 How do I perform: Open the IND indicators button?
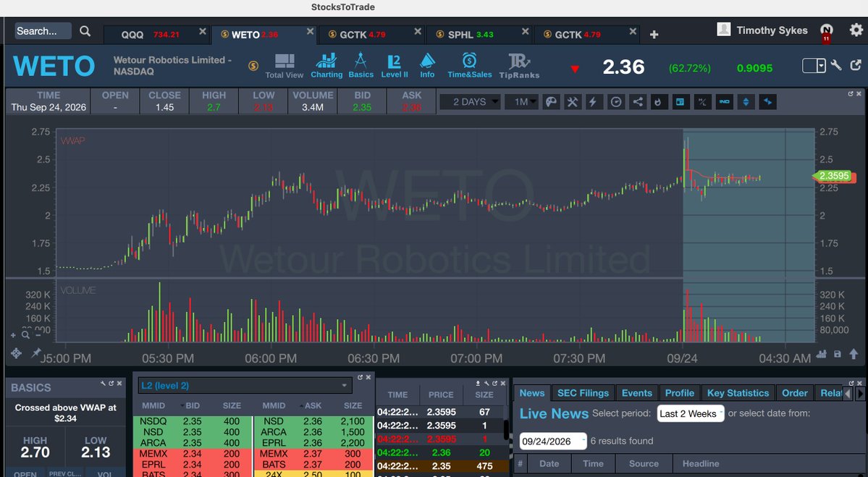724,102
